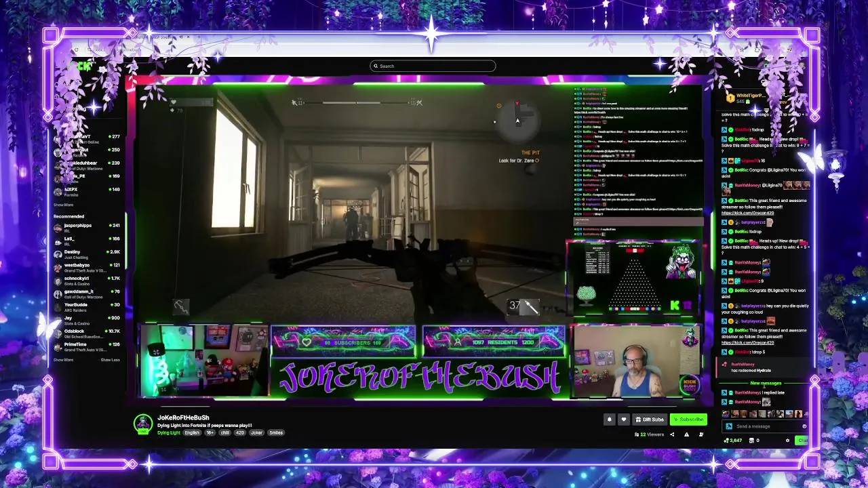Follow the channel with the heart icon
This screenshot has width=868, height=488.
[x=624, y=420]
